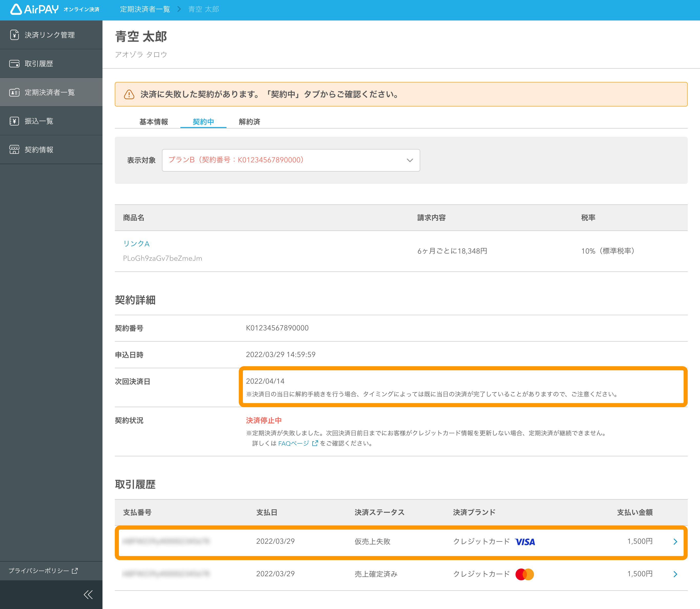Click the external link icon beside FAQページ
Screen dimensions: 700x609
[x=315, y=443]
